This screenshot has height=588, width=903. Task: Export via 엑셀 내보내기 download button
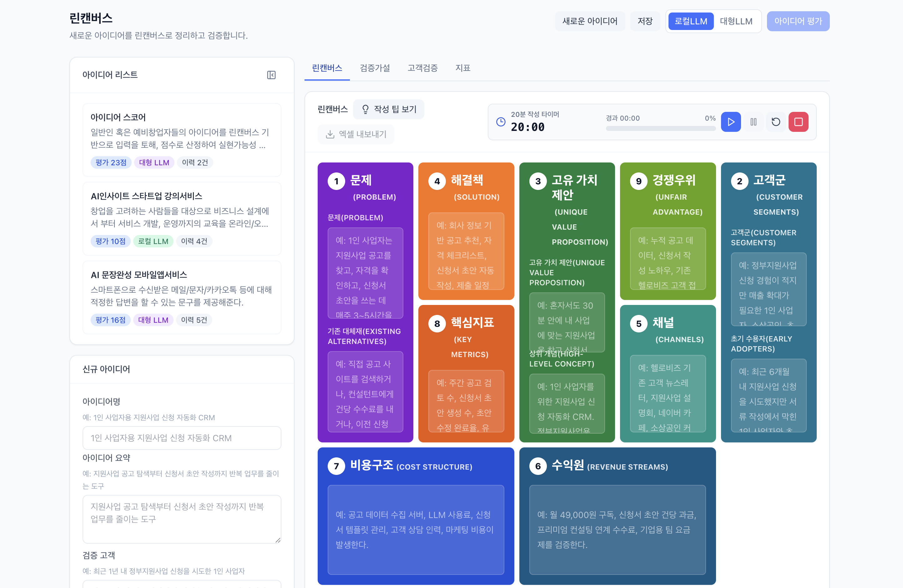[x=356, y=134]
